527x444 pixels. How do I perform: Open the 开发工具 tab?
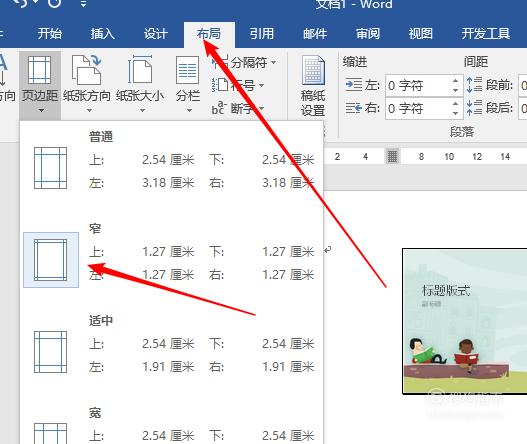click(486, 34)
